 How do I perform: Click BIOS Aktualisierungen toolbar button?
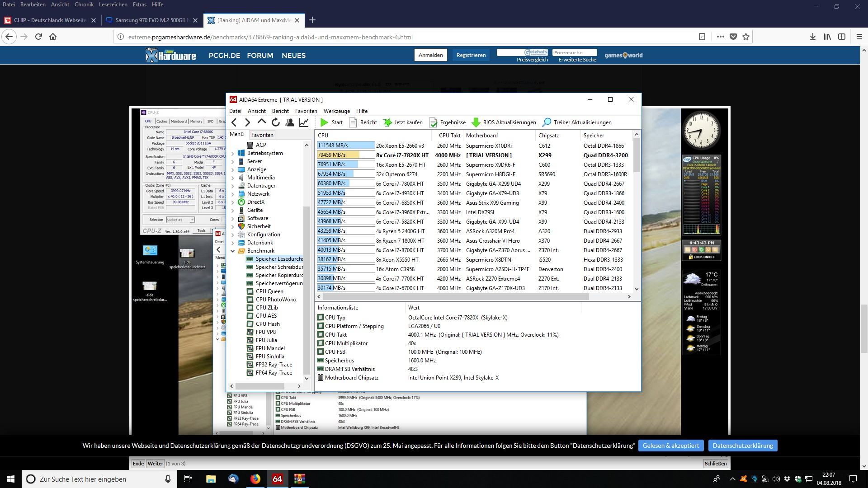[x=504, y=122]
